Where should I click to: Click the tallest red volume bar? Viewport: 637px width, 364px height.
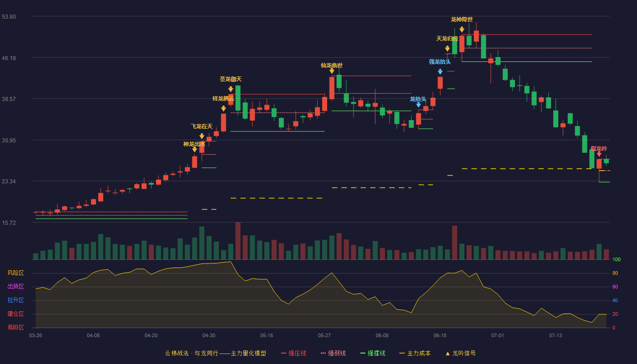tap(238, 241)
